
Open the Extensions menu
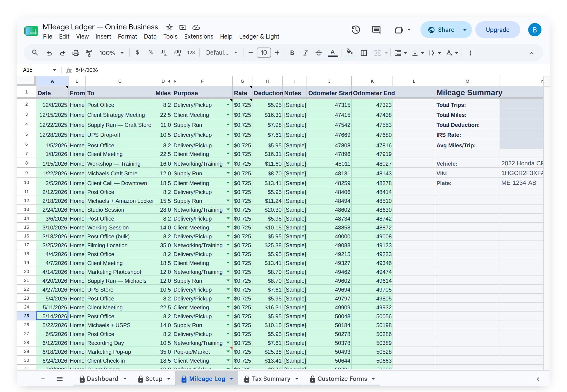199,37
